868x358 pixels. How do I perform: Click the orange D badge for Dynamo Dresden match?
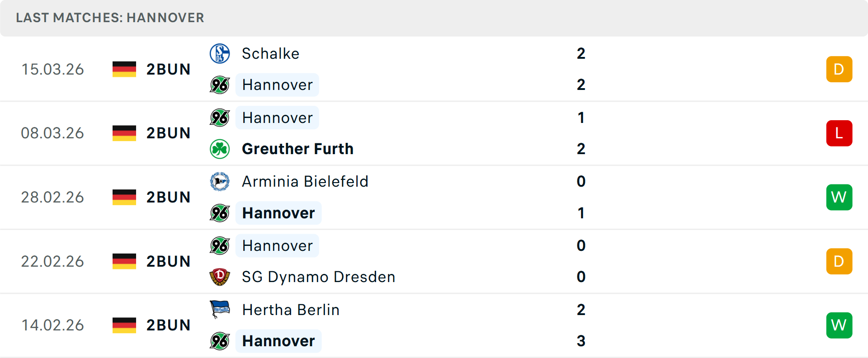click(839, 261)
